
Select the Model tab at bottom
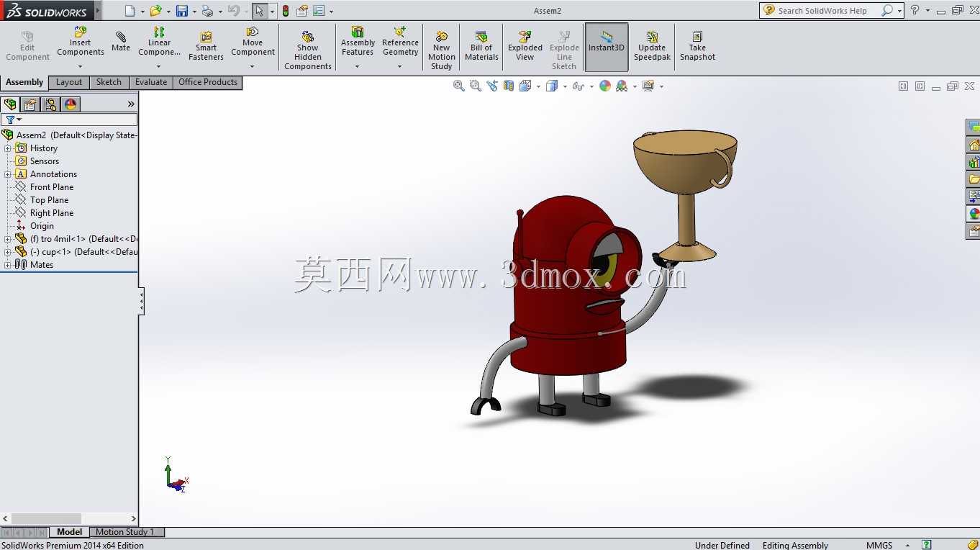point(70,532)
